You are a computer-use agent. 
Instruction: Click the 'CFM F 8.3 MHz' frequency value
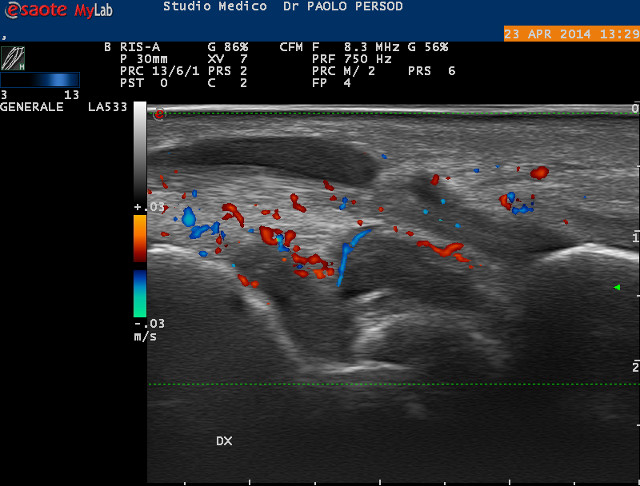(340, 47)
